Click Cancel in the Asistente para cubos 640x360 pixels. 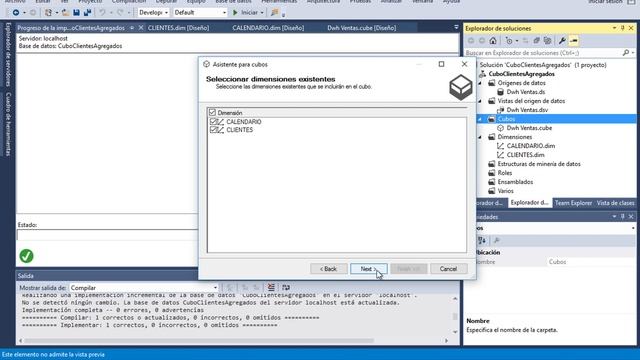coord(448,269)
